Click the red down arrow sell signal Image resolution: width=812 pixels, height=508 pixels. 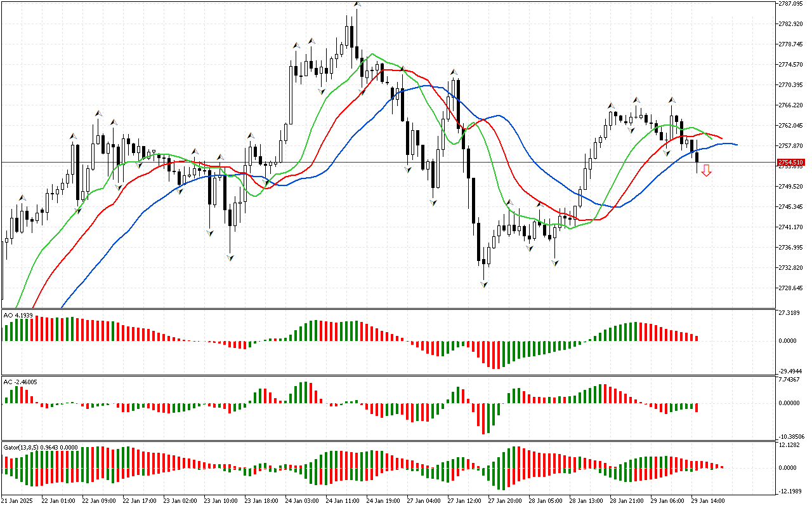click(706, 171)
